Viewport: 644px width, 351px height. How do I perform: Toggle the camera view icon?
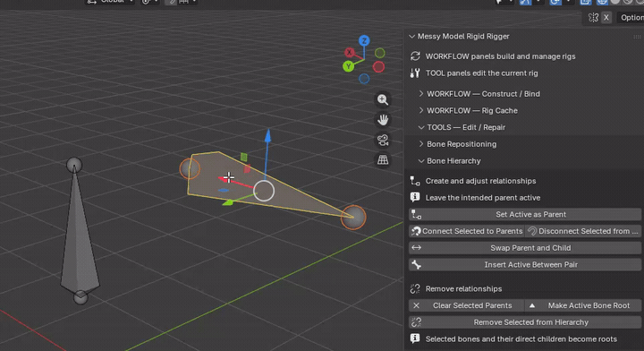383,140
